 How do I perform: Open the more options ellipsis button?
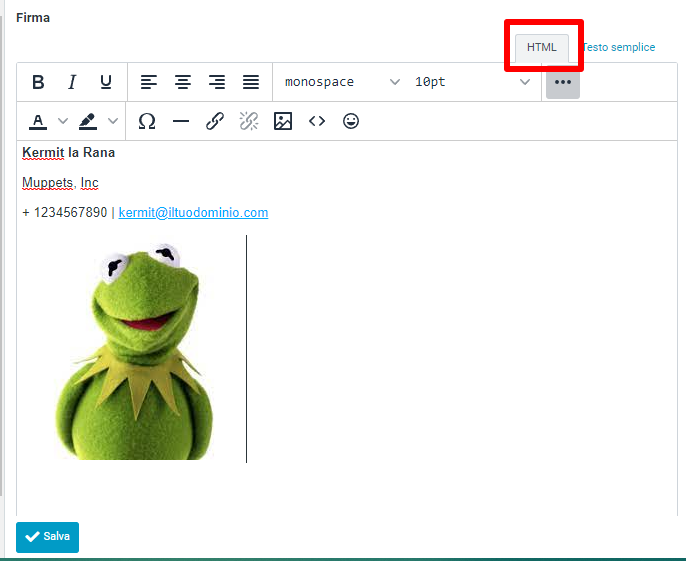click(x=563, y=82)
